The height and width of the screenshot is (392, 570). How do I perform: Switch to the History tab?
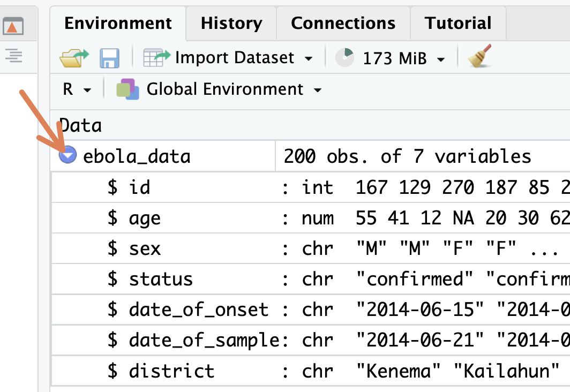coord(231,23)
